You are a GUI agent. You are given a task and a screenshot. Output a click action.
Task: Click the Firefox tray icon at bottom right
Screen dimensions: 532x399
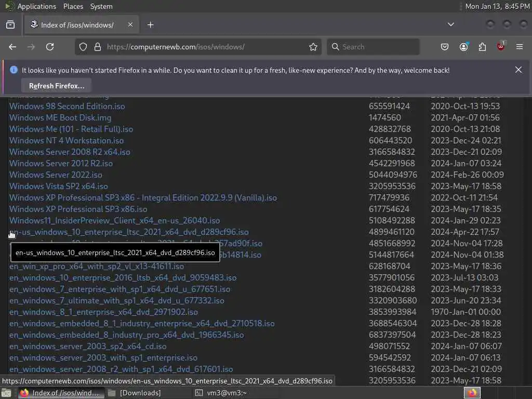472,393
